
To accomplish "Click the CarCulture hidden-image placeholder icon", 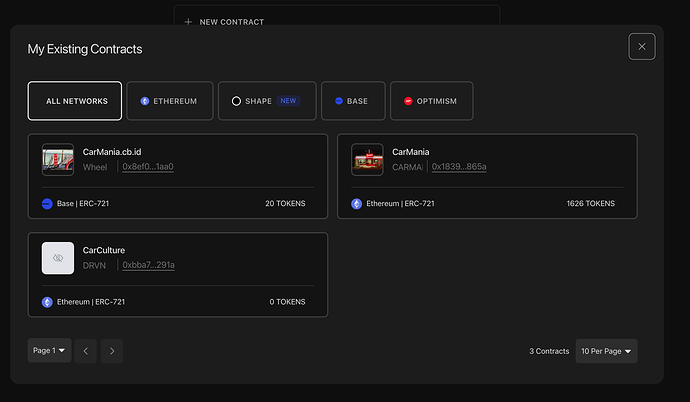I will click(x=58, y=258).
